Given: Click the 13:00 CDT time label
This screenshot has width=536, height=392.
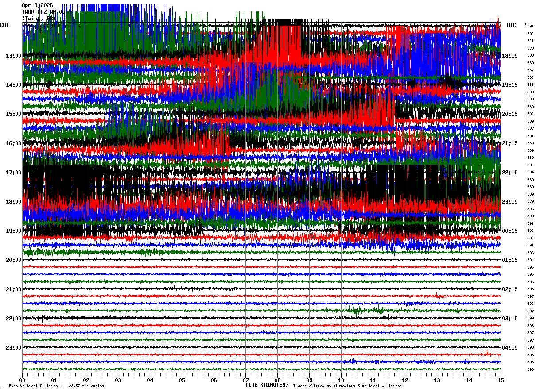Looking at the screenshot, I should pyautogui.click(x=14, y=56).
